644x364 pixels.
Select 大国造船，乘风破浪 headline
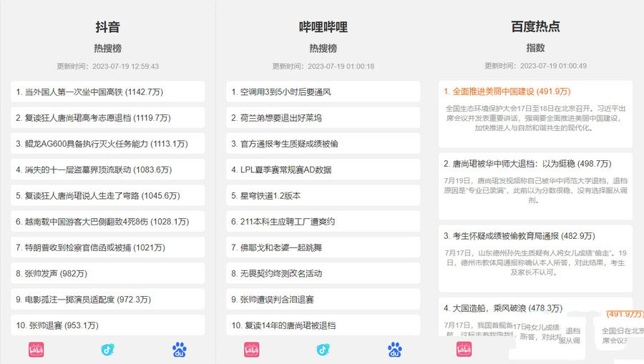coord(503,308)
